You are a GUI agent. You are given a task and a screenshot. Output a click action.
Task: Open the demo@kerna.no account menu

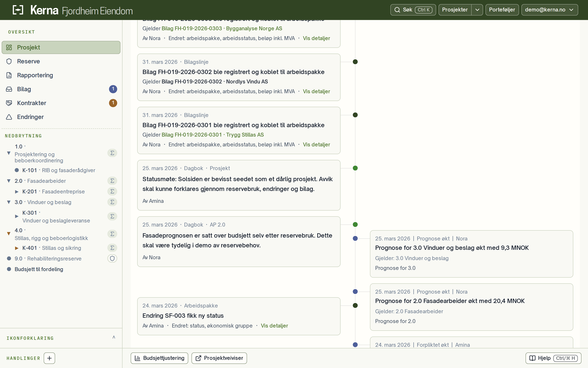pyautogui.click(x=550, y=10)
